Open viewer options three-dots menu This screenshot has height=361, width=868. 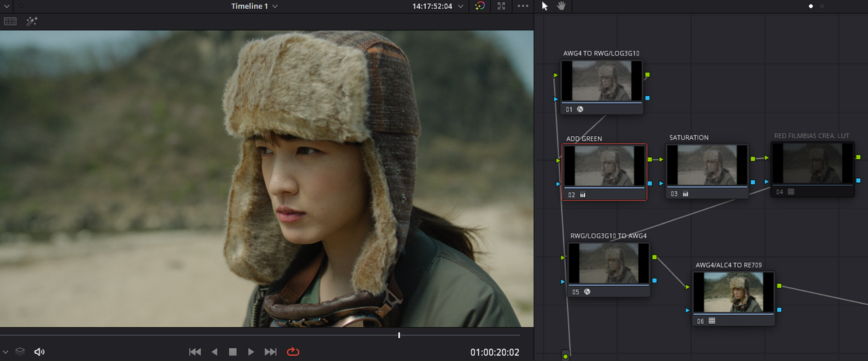click(523, 6)
